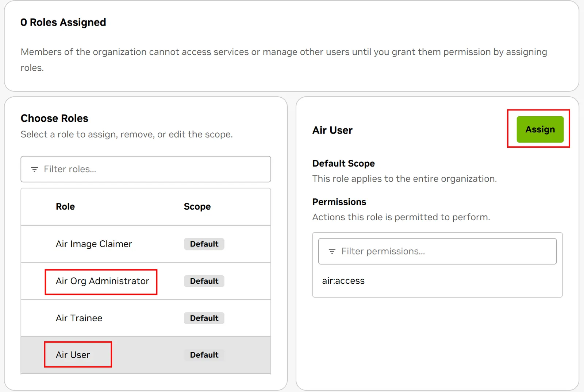Viewport: 584px width, 392px height.
Task: Click the Choose Roles heading
Action: coord(54,118)
